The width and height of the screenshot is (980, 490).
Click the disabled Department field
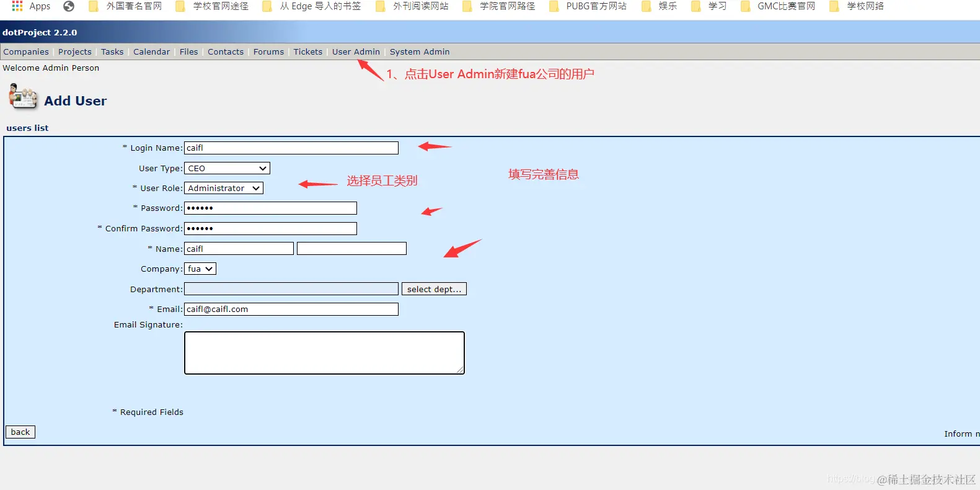(x=291, y=289)
